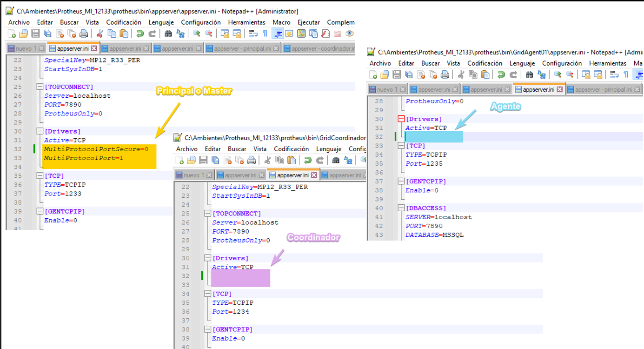Close active appserver.ini tab in GridAgent01 window
Screen dimensions: 644x349
pyautogui.click(x=560, y=90)
